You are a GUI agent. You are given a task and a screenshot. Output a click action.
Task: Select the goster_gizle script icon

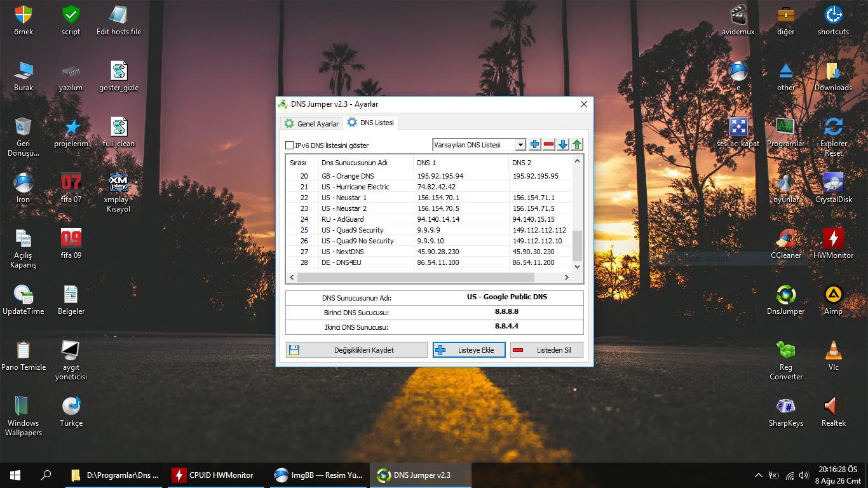(119, 76)
